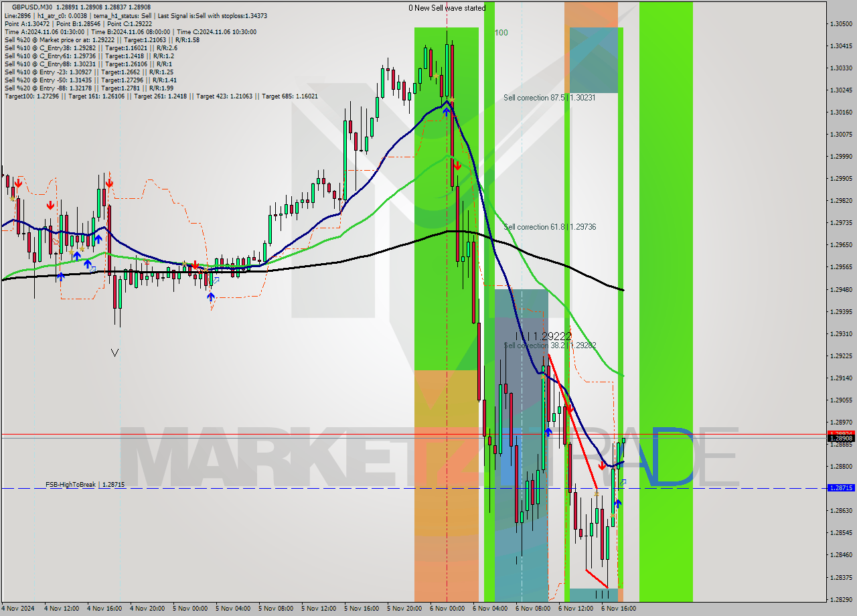The image size is (857, 616).
Task: Click price axis value 1.29395
Action: tap(841, 311)
